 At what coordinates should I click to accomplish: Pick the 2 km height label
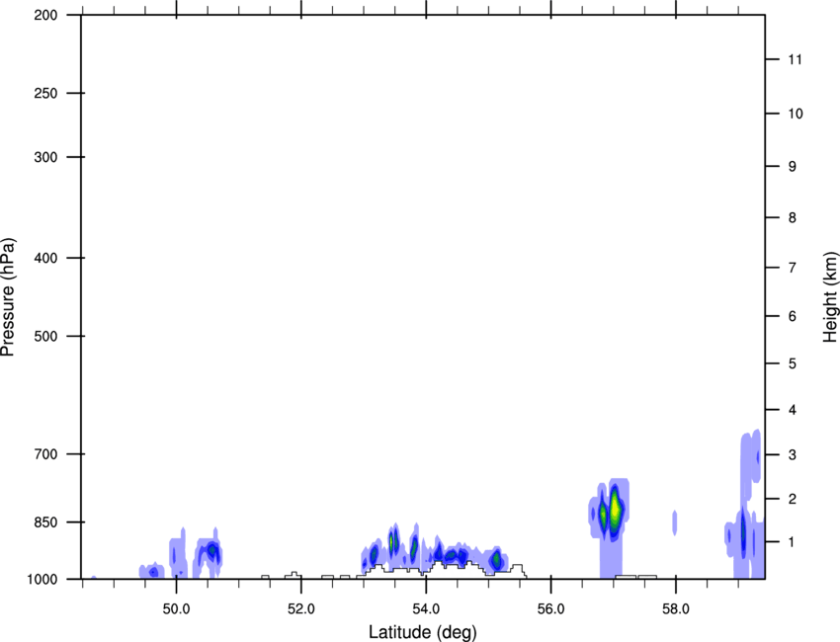(x=793, y=499)
